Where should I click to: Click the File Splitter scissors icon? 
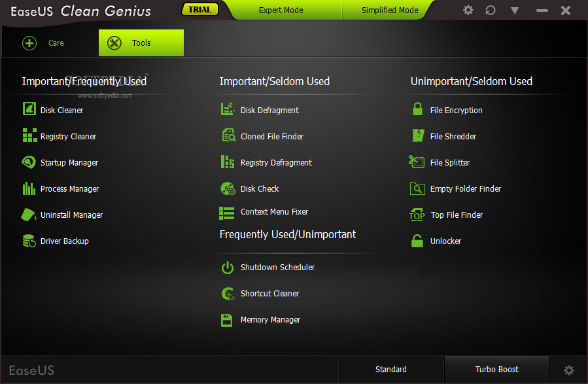click(417, 162)
